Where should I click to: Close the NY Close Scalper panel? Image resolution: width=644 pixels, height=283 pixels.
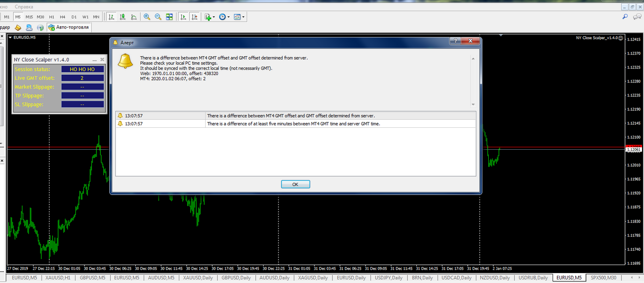pos(102,59)
